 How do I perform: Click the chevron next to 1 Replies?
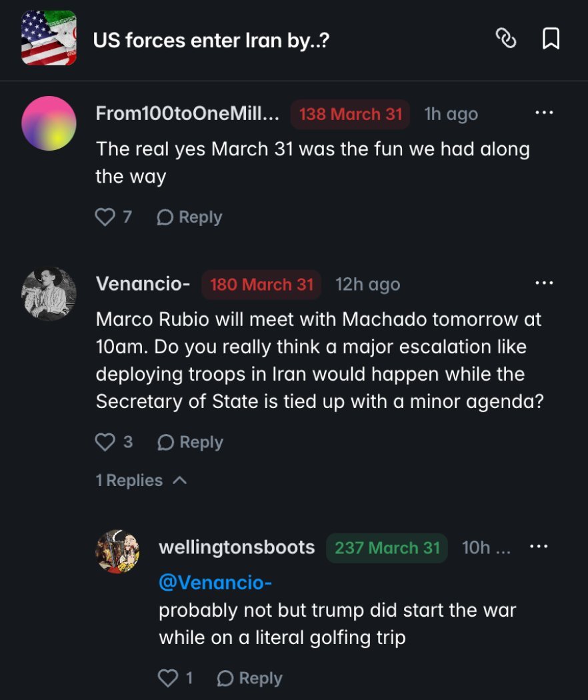pos(179,479)
